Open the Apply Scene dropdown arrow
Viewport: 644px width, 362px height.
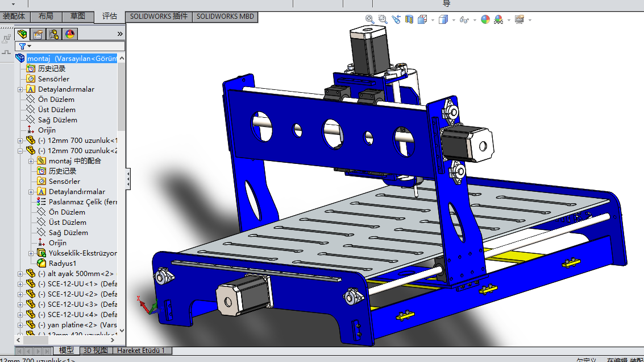[509, 20]
